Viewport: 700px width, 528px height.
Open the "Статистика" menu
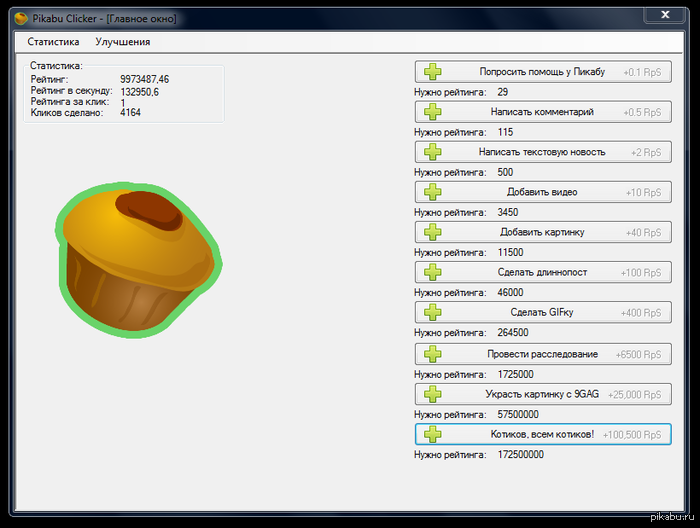click(53, 42)
